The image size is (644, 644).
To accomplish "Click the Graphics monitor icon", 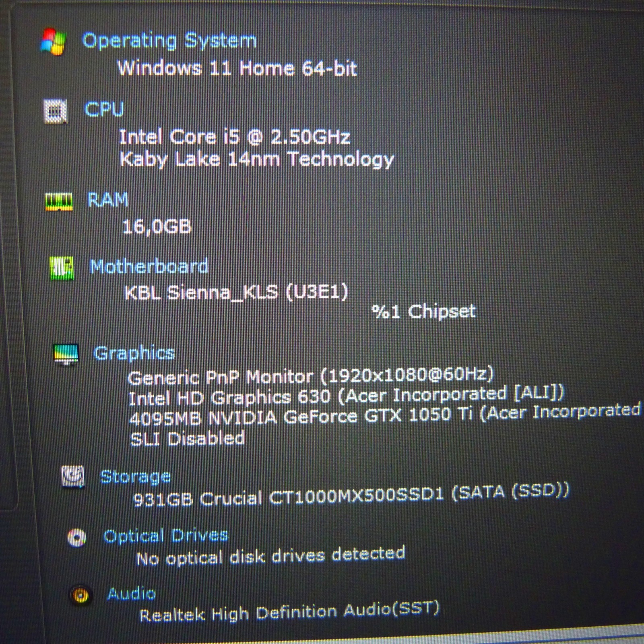I will click(x=66, y=354).
